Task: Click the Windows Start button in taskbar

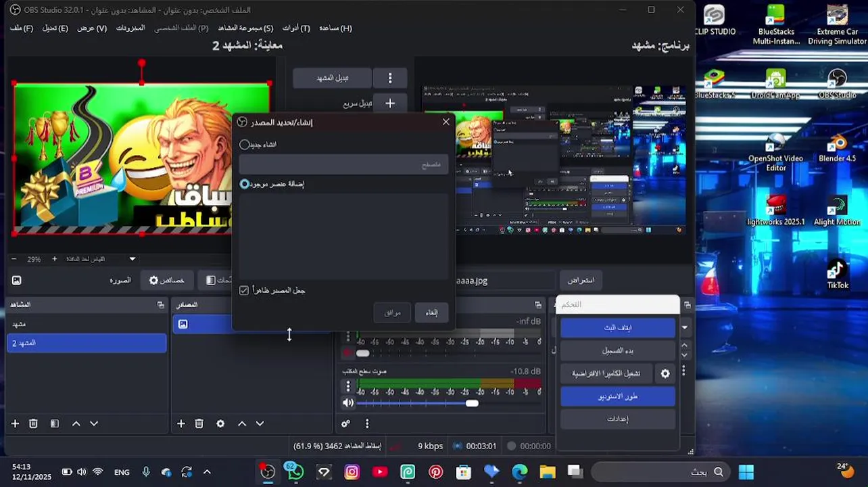Action: (746, 472)
